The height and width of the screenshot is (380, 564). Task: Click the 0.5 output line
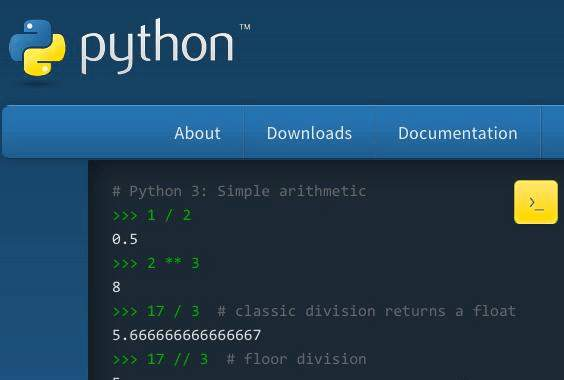(125, 239)
